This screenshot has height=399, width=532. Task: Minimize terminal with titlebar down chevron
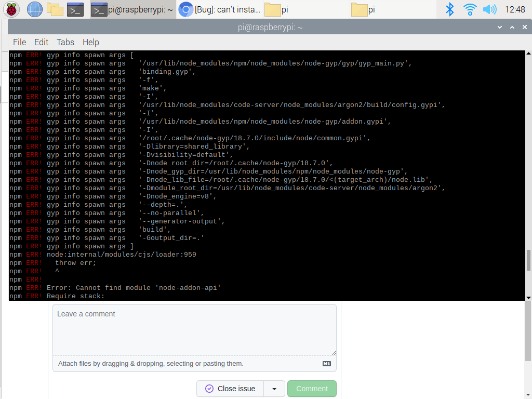coord(499,27)
